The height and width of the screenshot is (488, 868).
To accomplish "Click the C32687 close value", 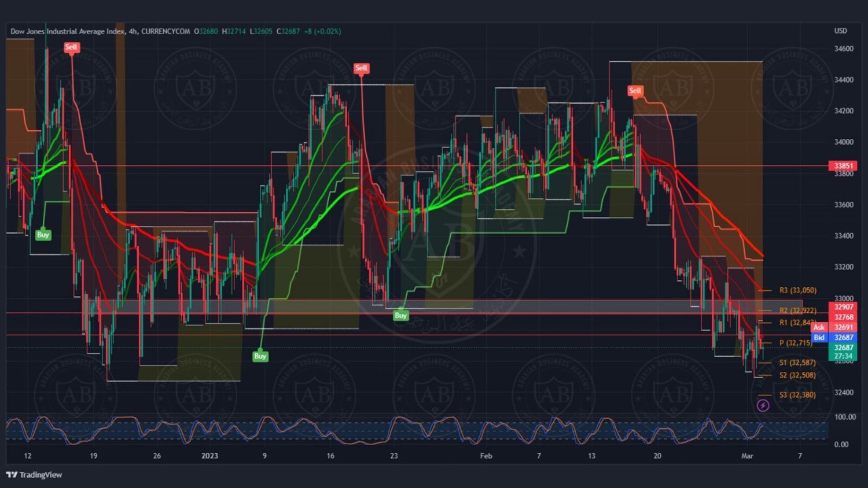I will coord(288,31).
